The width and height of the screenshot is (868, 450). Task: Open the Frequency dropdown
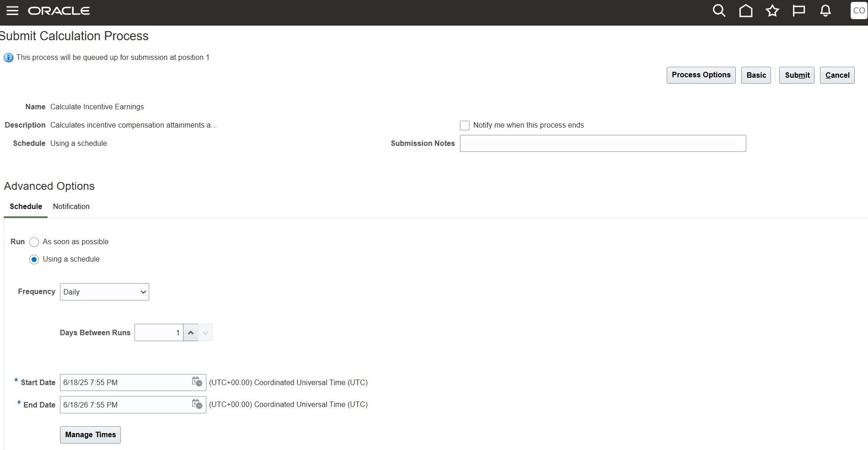pos(104,292)
